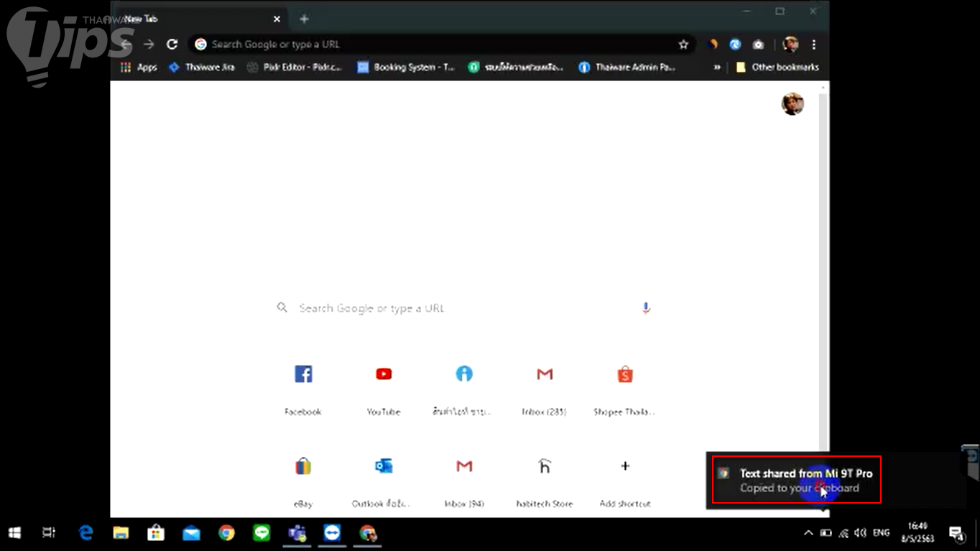Open File Explorer from the taskbar

pyautogui.click(x=121, y=533)
